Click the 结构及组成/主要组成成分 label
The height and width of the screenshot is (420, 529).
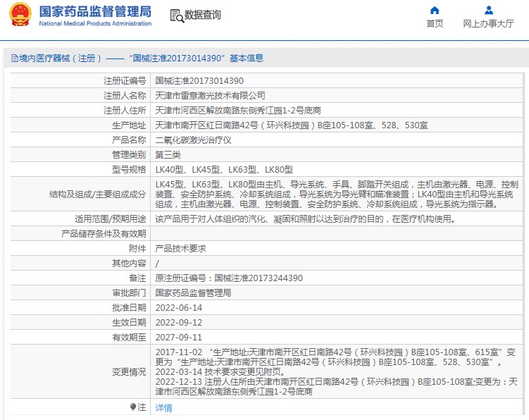click(97, 194)
